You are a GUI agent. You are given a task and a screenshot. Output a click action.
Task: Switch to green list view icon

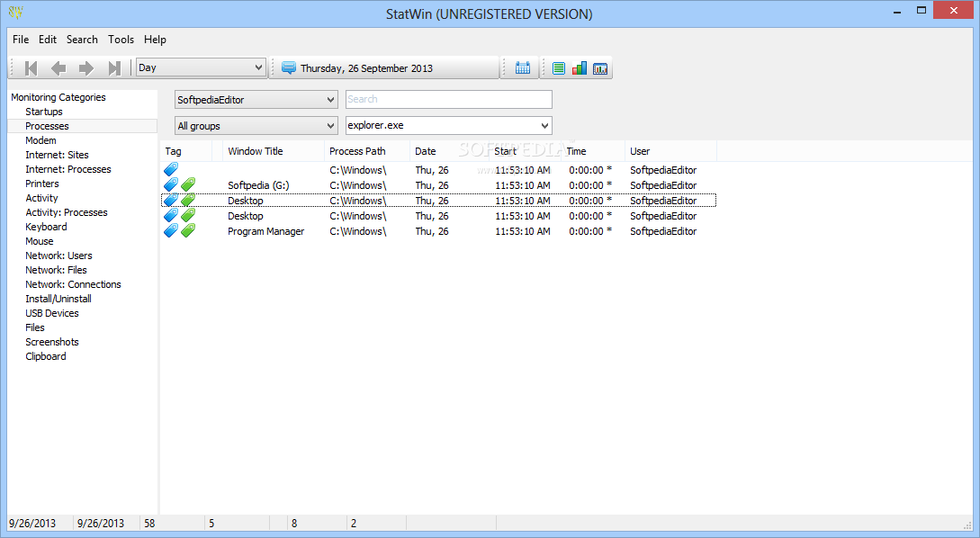point(559,68)
